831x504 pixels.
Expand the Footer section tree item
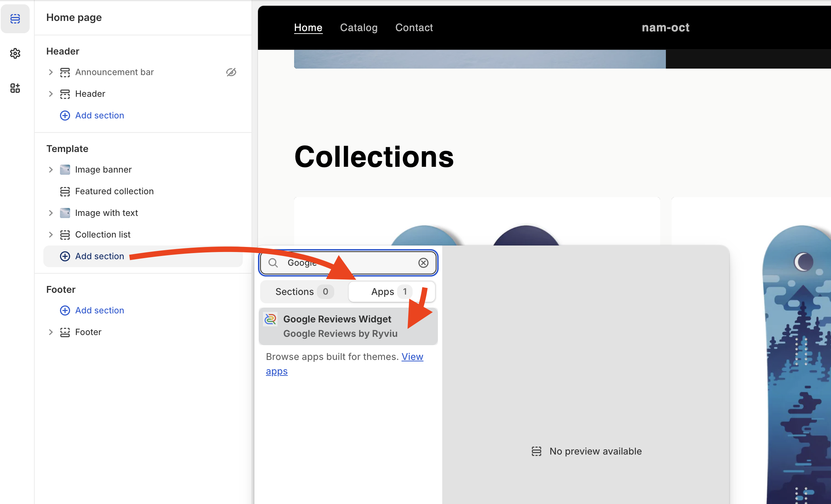pyautogui.click(x=51, y=332)
